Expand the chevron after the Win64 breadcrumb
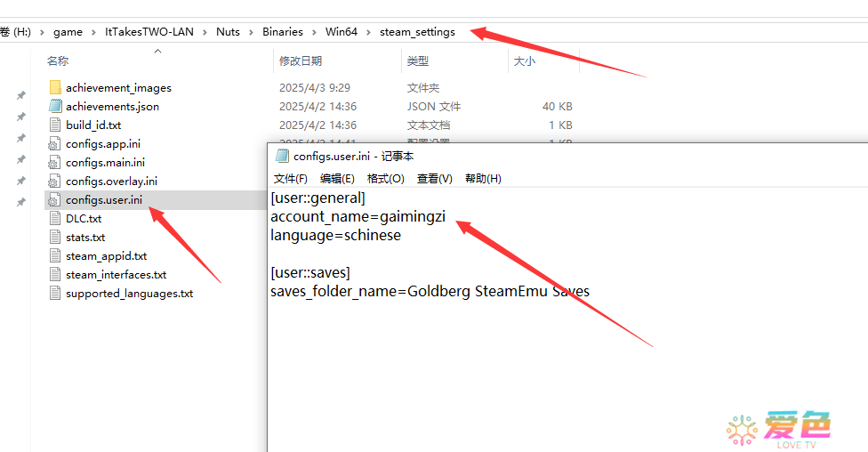Screen dimensions: 868x452 point(369,32)
